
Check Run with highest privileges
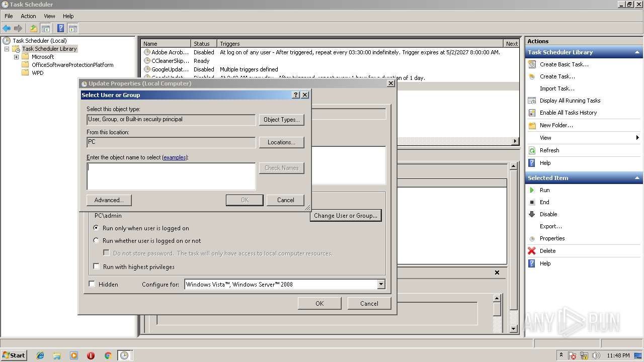pos(96,266)
